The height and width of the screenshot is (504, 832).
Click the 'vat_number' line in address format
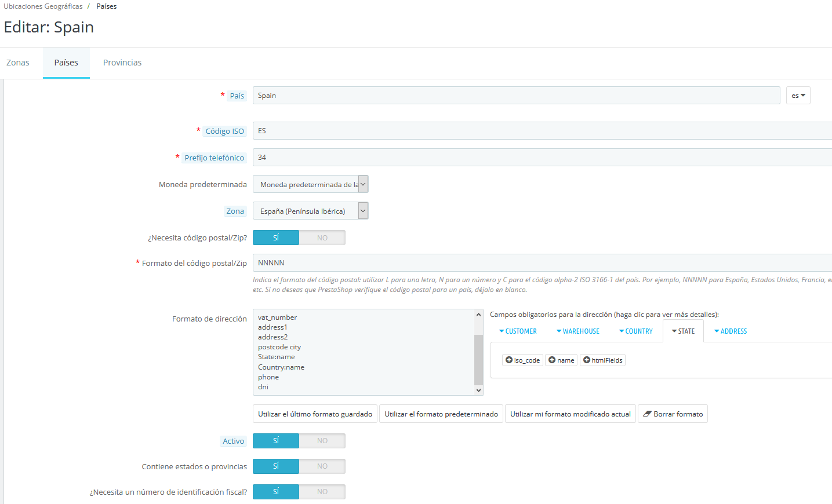click(277, 317)
